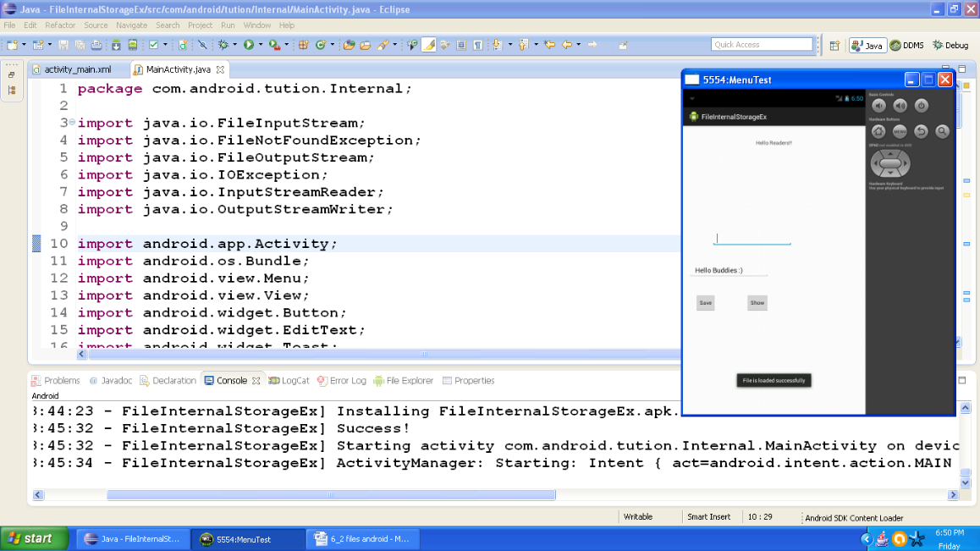Click emulator Search hardware button
980x551 pixels.
click(x=943, y=131)
